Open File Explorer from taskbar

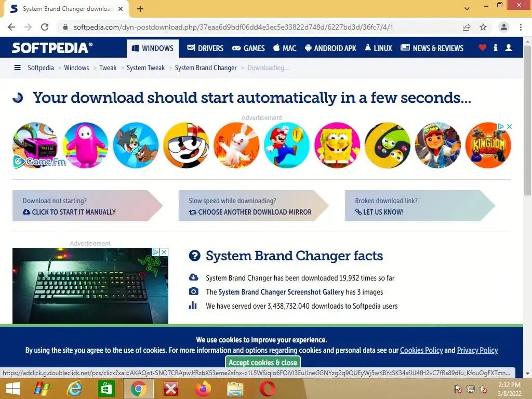click(235, 389)
